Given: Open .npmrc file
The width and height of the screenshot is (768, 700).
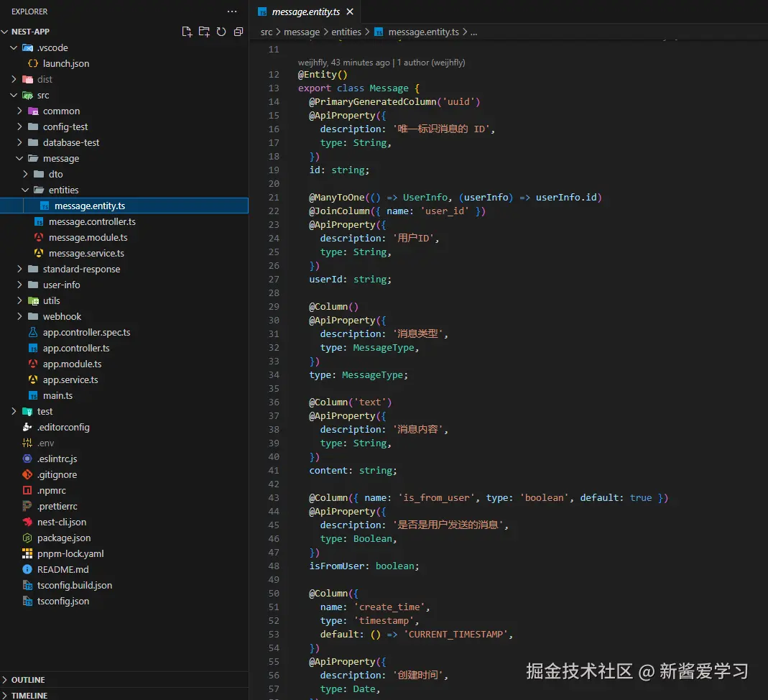Looking at the screenshot, I should coord(52,490).
